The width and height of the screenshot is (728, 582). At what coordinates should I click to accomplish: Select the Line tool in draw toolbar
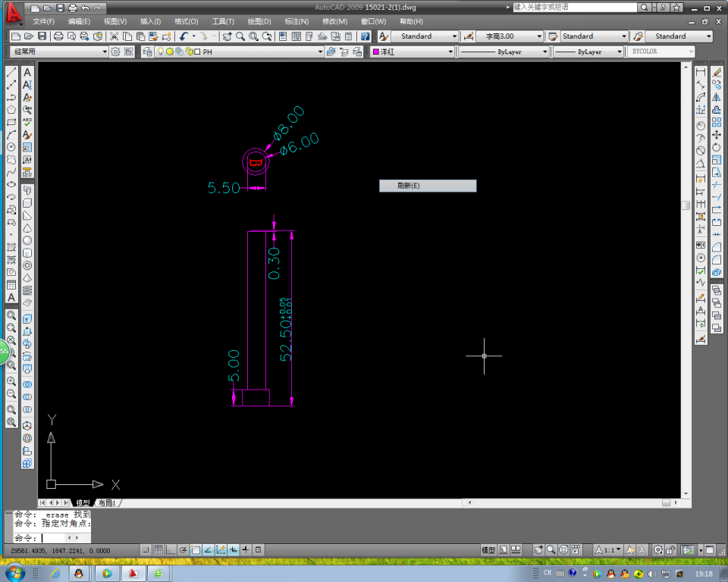coord(11,72)
